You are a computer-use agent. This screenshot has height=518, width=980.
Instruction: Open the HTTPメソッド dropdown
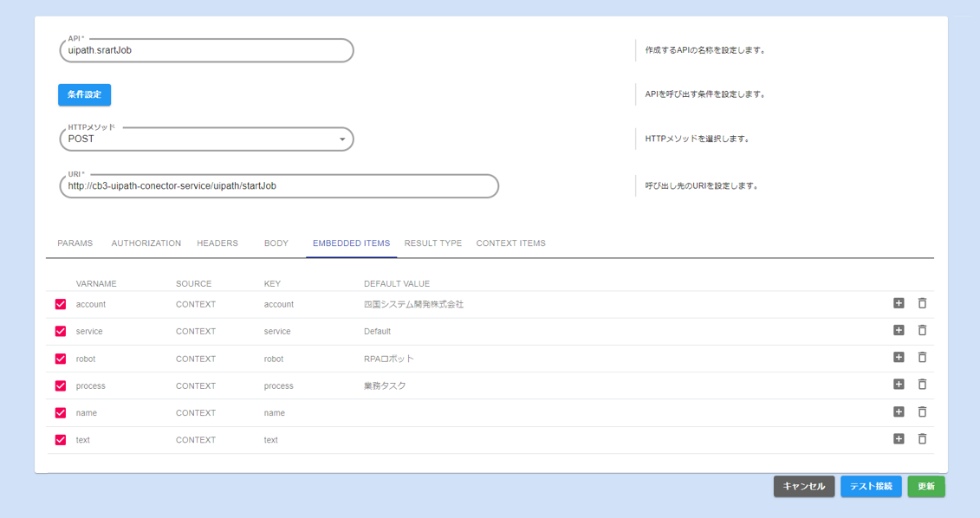206,139
